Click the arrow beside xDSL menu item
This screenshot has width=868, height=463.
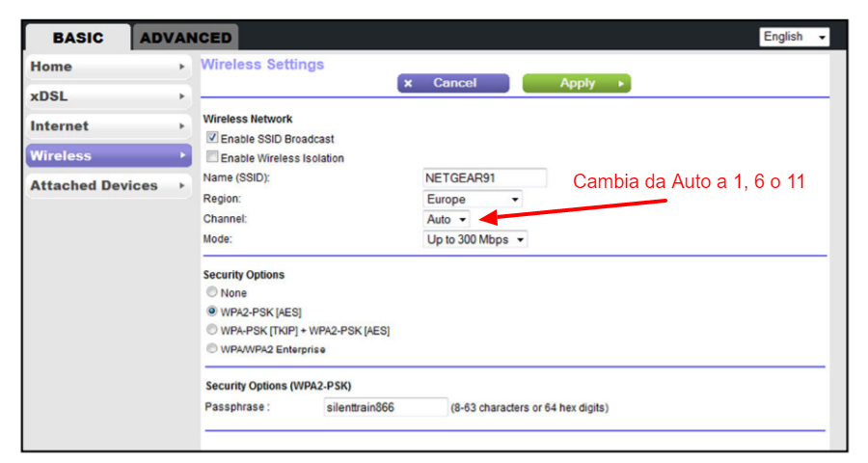[181, 96]
